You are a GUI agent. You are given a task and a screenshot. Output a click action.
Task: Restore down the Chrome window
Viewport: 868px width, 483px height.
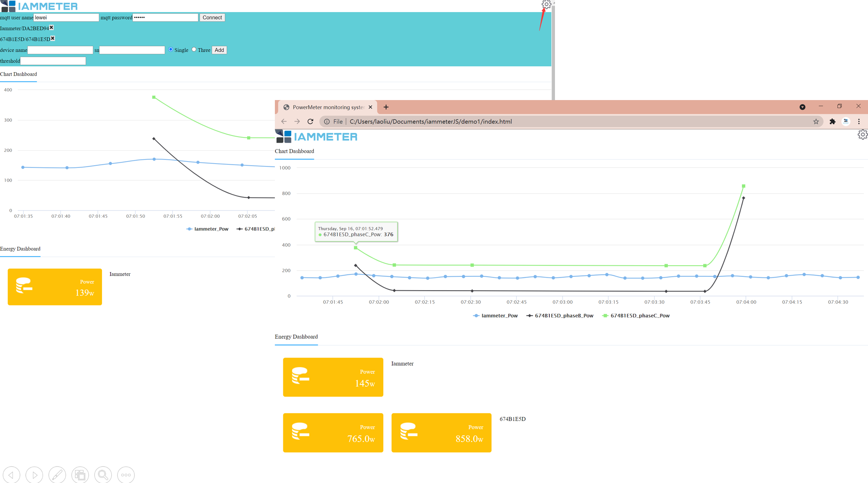click(839, 106)
